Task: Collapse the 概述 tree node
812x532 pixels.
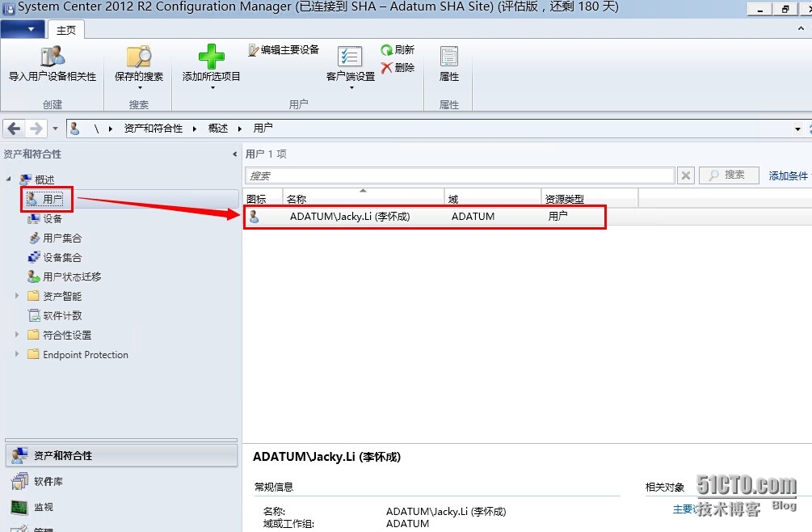Action: (8, 179)
